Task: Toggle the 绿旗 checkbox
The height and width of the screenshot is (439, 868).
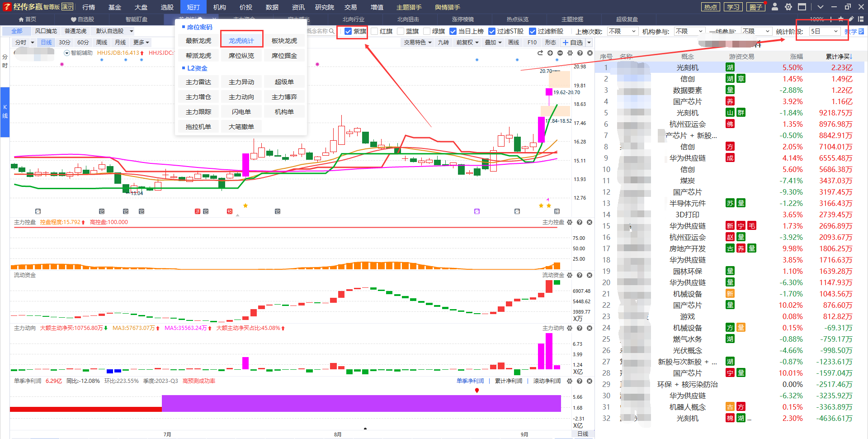Action: [427, 31]
